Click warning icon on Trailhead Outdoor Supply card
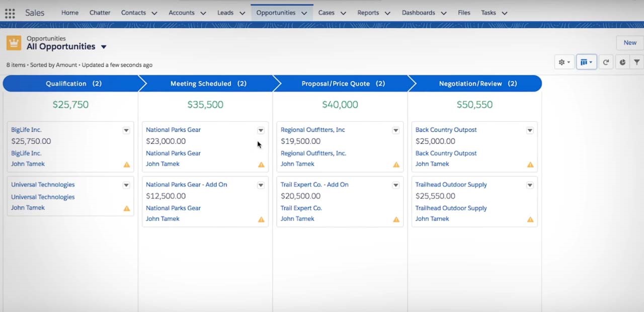This screenshot has height=312, width=644. click(x=530, y=219)
